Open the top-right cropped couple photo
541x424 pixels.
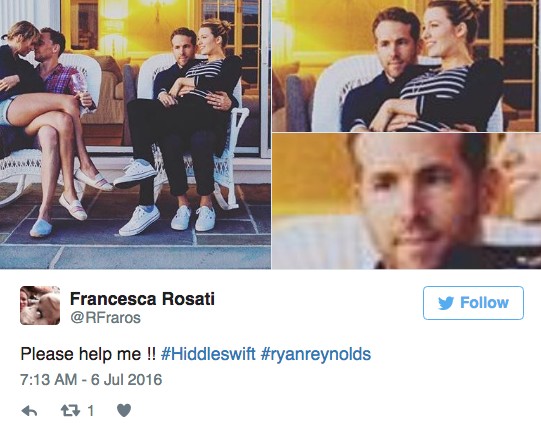point(406,66)
